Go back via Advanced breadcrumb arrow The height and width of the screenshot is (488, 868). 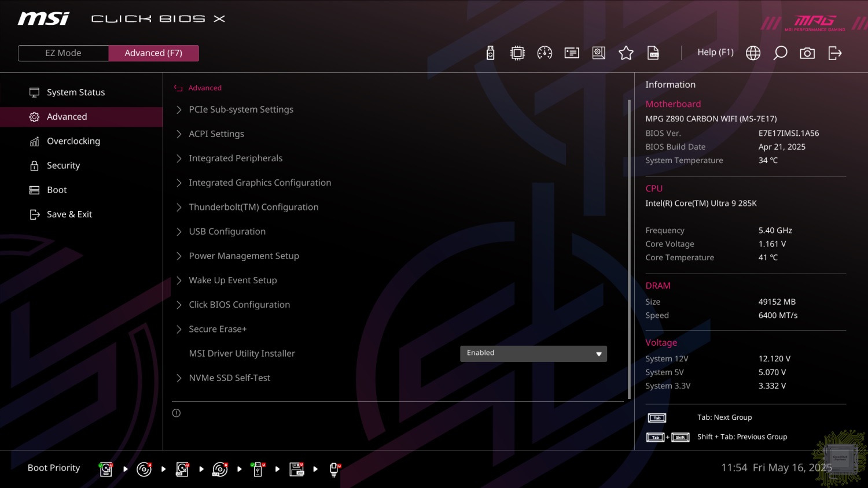[178, 88]
